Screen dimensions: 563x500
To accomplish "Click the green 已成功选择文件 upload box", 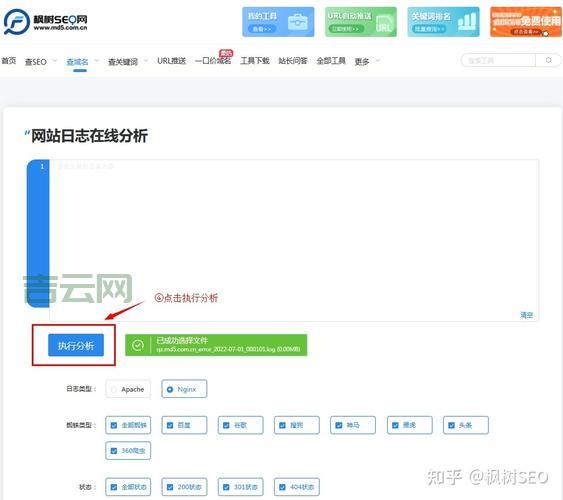I will click(x=216, y=345).
